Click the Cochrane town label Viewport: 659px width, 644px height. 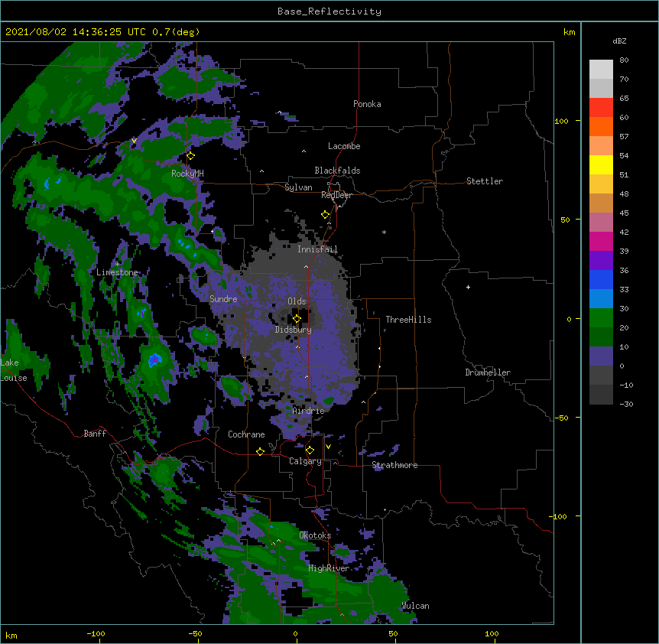point(246,434)
